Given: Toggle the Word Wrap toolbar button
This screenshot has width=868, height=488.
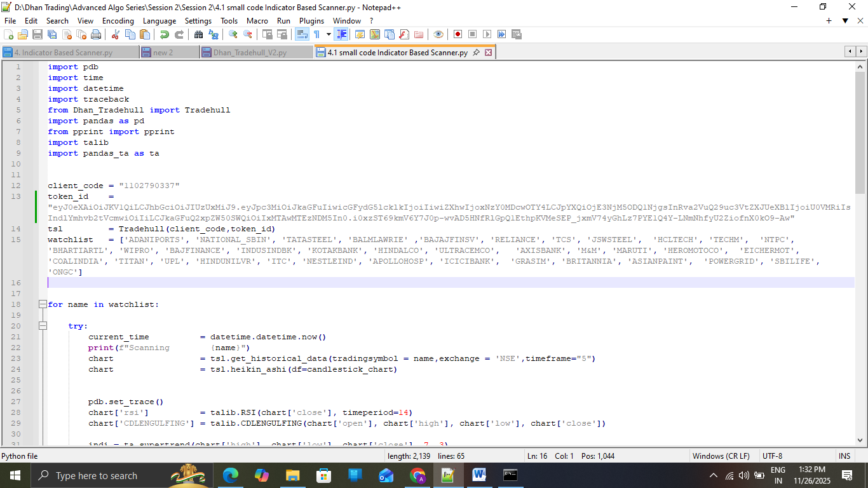Looking at the screenshot, I should pos(302,34).
